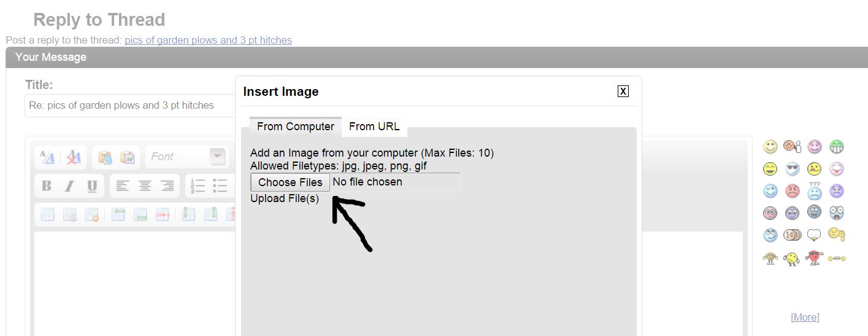Click the Paste from Word icon
Viewport: 868px width, 336px height.
click(x=127, y=157)
